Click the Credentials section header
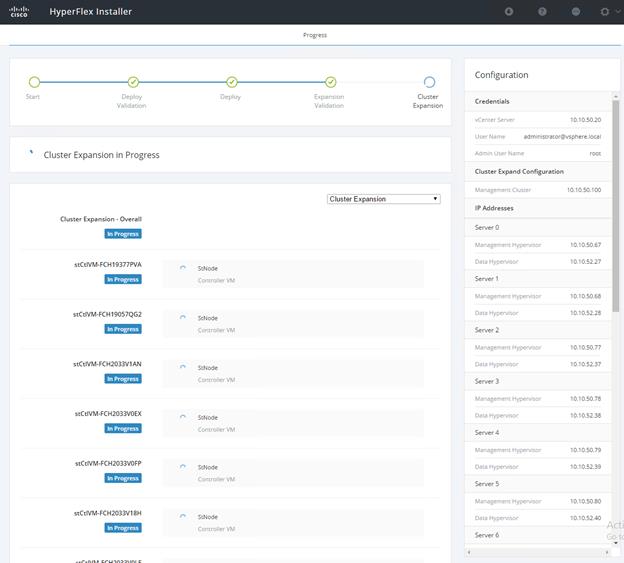Image resolution: width=624 pixels, height=563 pixels. coord(538,101)
